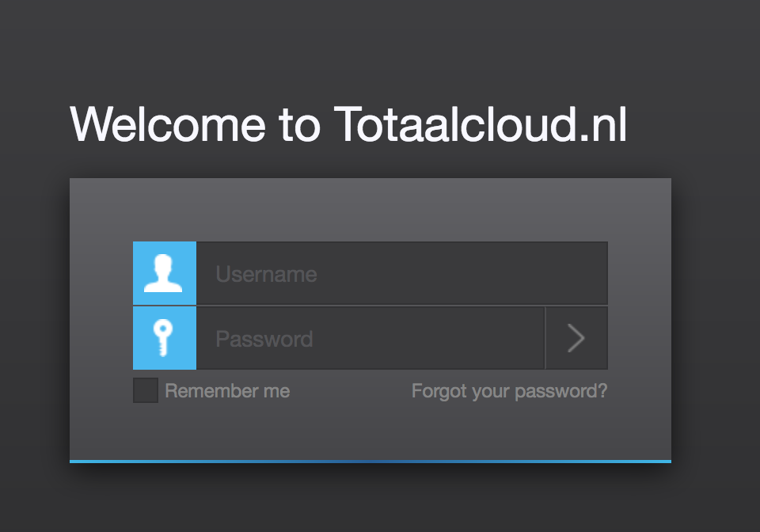Click the Welcome to Totaalcloud.nl heading
Viewport: 760px width, 532px height.
click(348, 124)
